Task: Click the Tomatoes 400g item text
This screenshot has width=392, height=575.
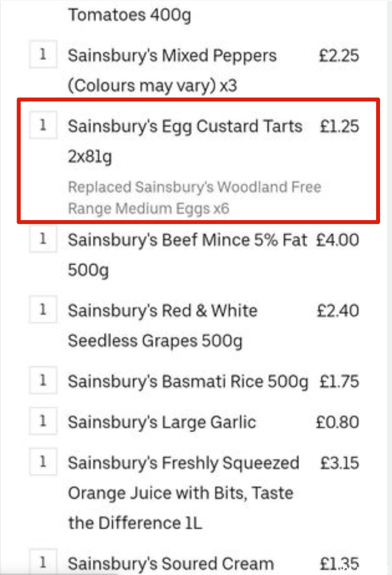Action: point(130,15)
